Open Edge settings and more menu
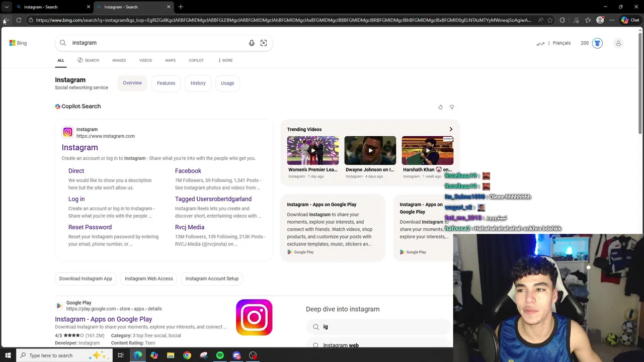This screenshot has width=644, height=362. (612, 20)
